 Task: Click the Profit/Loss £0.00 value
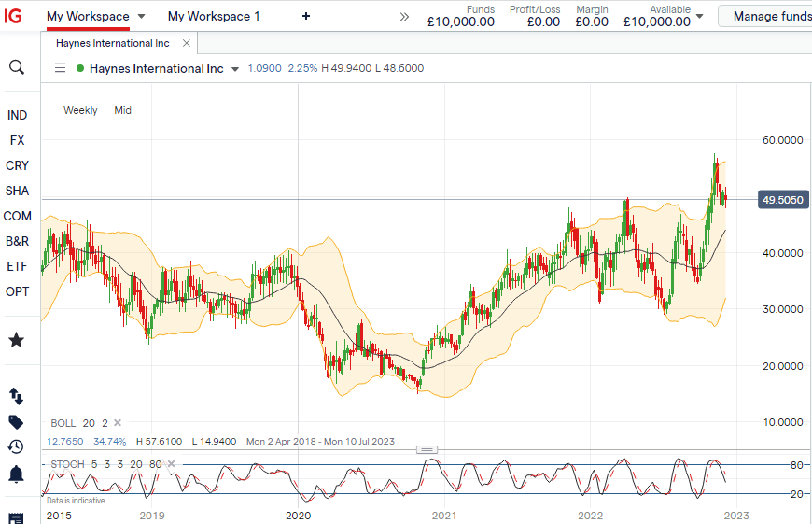pyautogui.click(x=544, y=21)
